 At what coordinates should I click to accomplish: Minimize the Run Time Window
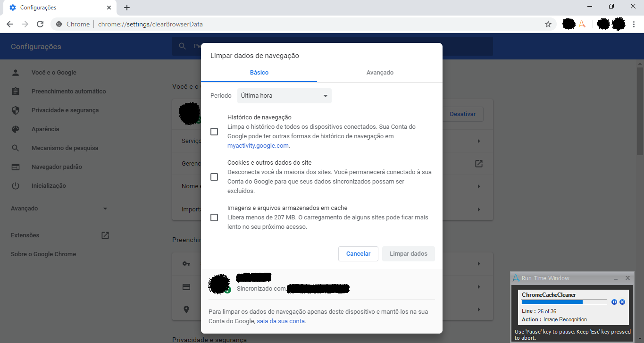[x=617, y=278]
